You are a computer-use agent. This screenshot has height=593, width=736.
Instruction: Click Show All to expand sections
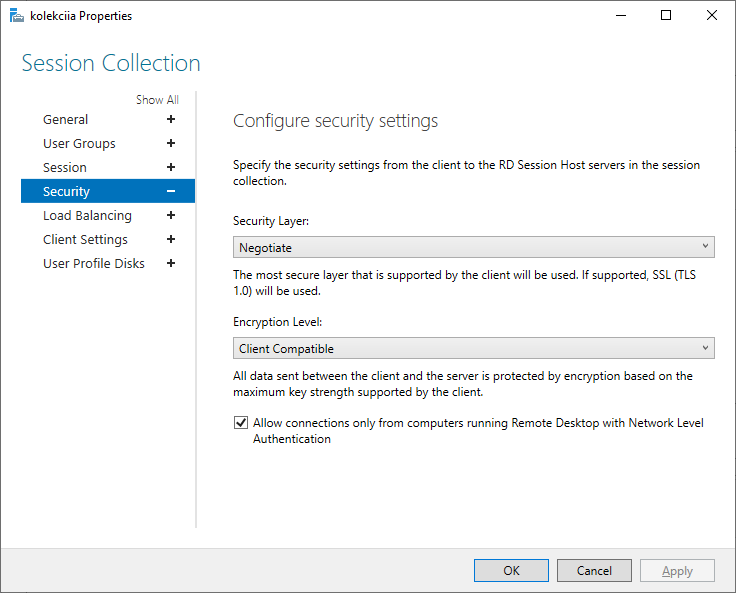pos(157,100)
